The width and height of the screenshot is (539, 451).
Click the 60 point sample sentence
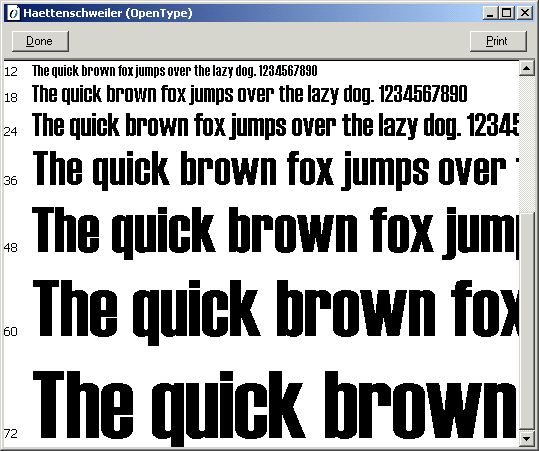(x=275, y=312)
